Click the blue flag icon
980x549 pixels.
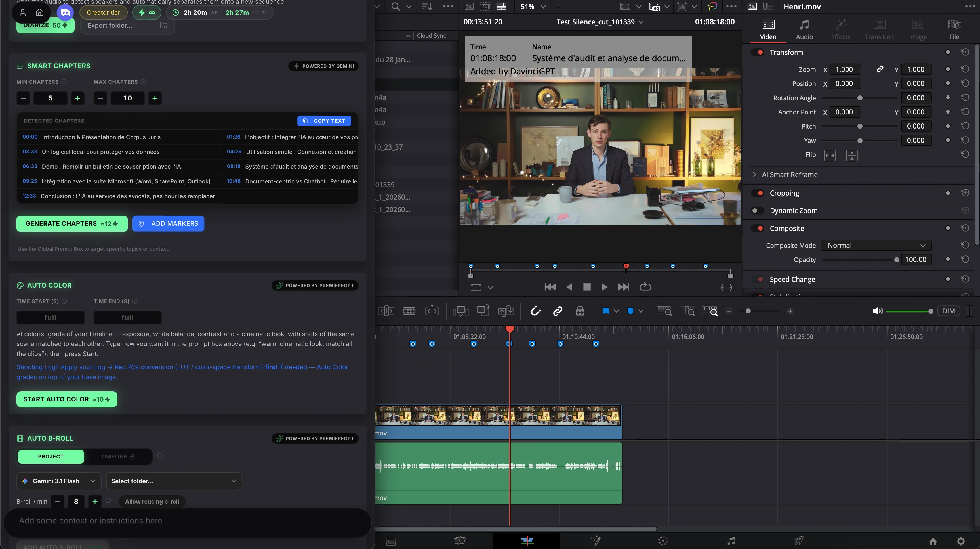pos(606,311)
